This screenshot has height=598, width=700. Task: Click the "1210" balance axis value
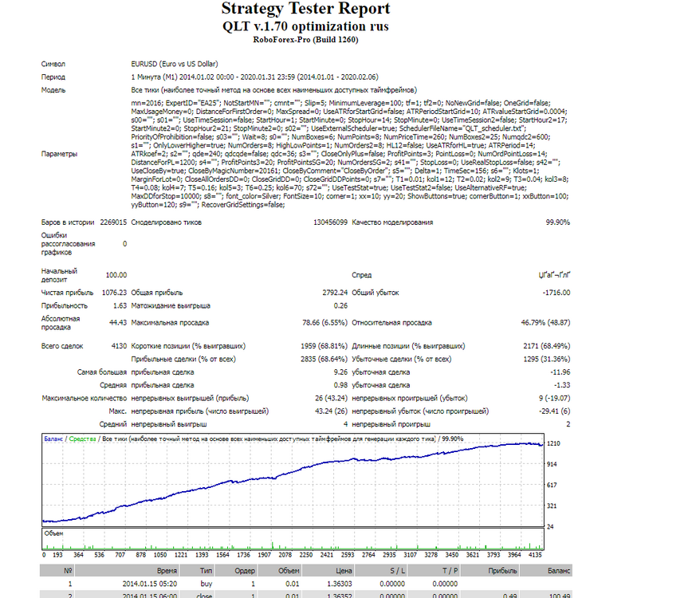coord(553,443)
